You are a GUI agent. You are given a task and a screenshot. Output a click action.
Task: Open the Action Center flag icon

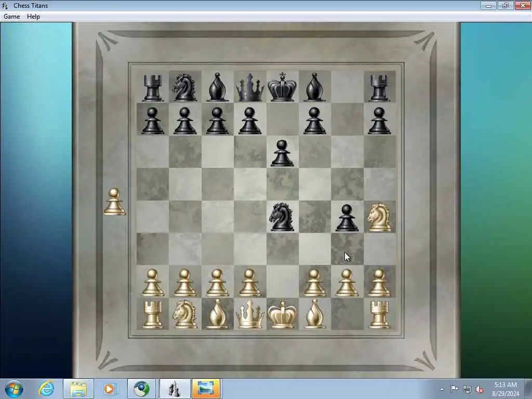pyautogui.click(x=454, y=389)
